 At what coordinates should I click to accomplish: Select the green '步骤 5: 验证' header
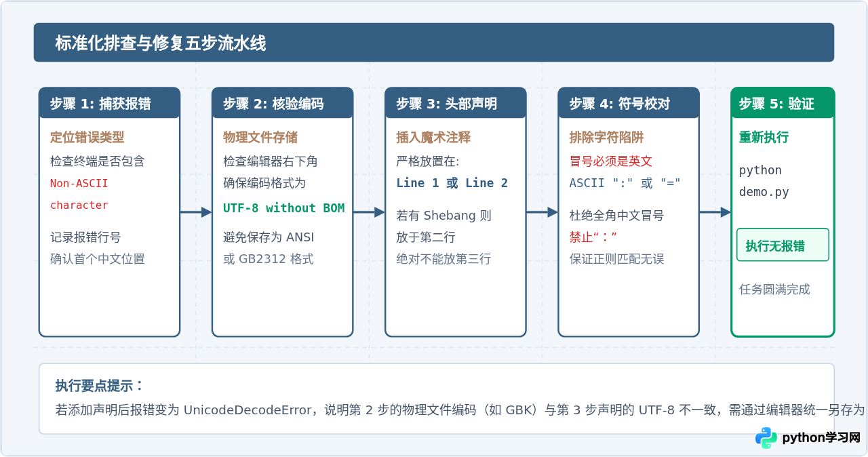(783, 103)
